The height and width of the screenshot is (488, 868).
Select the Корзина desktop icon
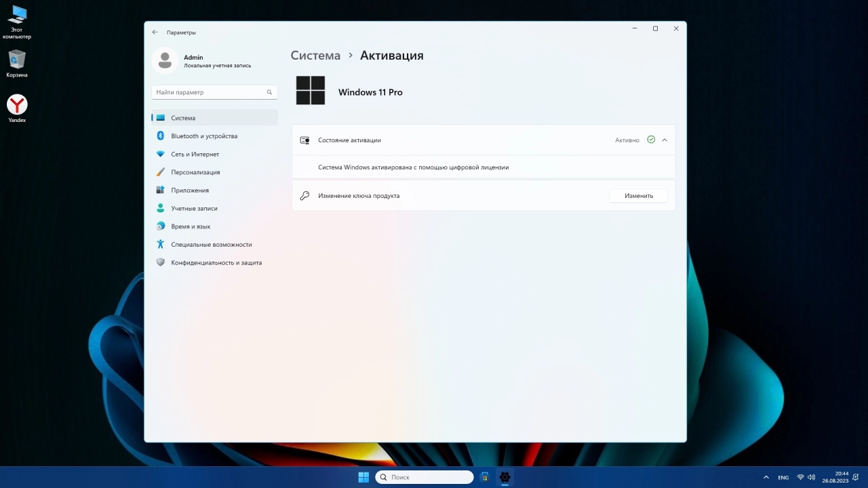tap(17, 64)
